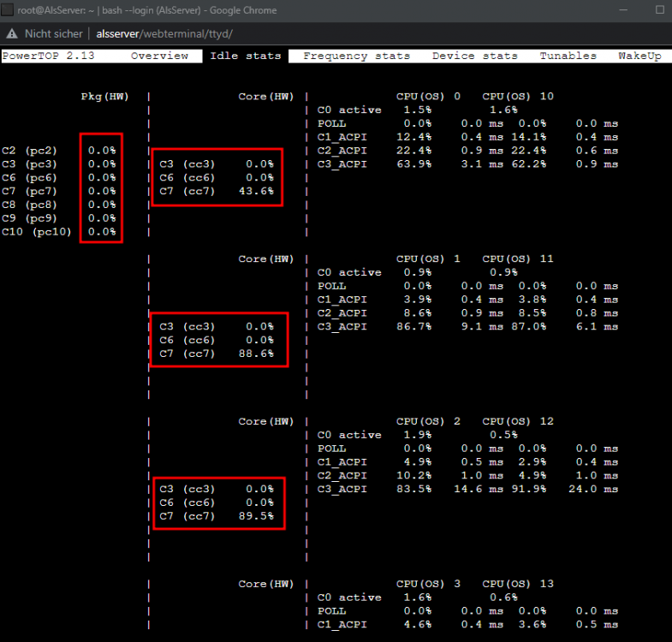Click the 'CPU(OS) 3' column header

(428, 584)
